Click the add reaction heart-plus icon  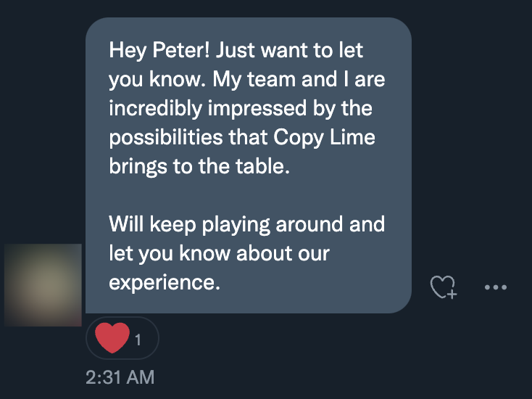(443, 287)
